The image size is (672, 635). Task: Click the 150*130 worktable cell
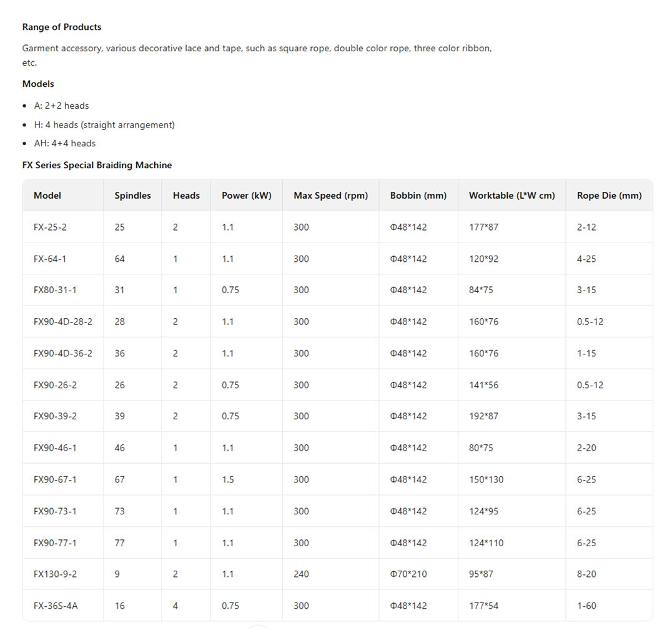click(x=486, y=479)
